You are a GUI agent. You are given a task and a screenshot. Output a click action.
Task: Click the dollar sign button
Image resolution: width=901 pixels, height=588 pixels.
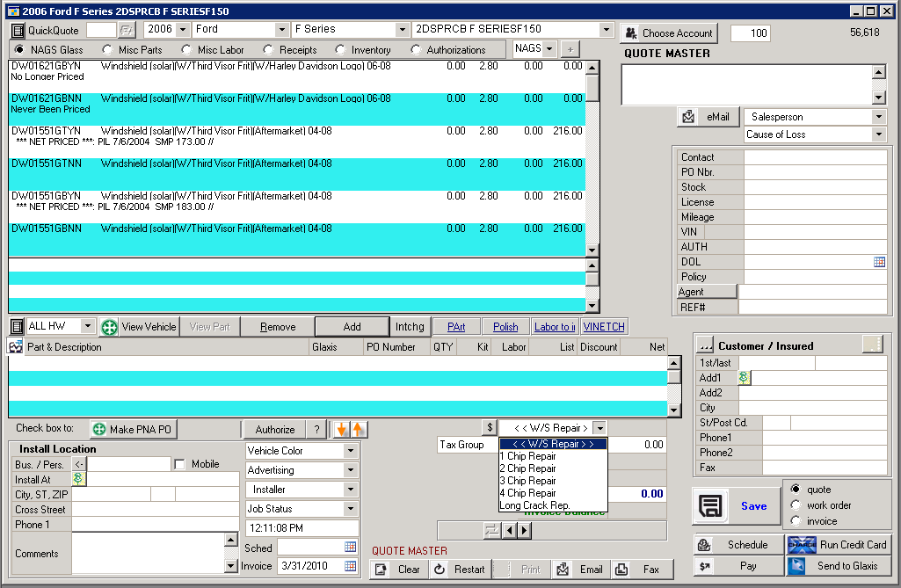click(x=489, y=427)
